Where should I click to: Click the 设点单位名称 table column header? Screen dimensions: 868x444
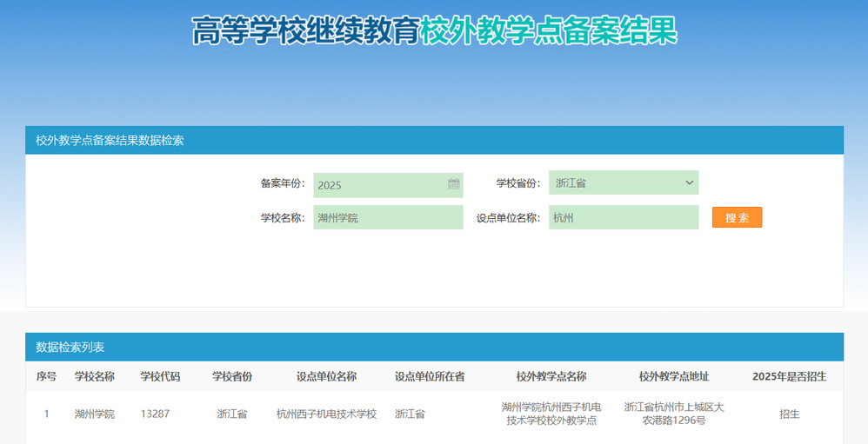[x=326, y=376]
